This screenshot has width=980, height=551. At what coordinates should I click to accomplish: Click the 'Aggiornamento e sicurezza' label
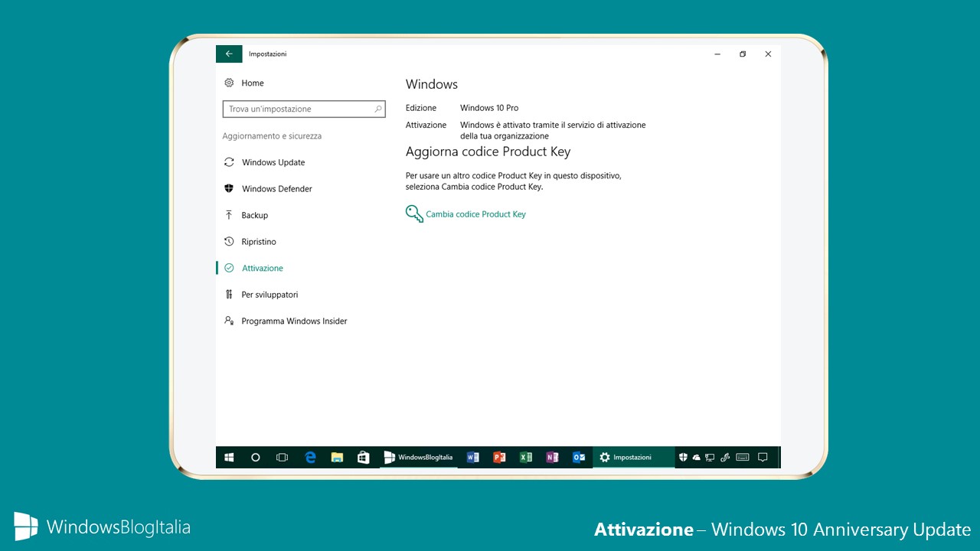tap(272, 136)
